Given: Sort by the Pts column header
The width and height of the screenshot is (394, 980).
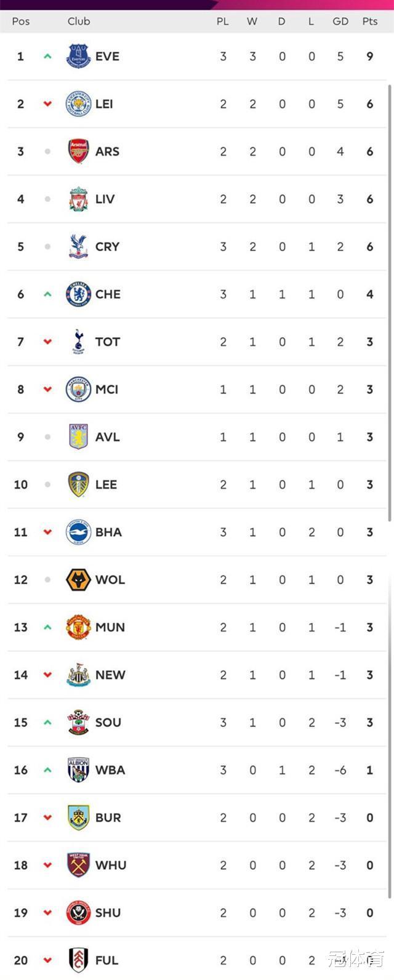Looking at the screenshot, I should click(369, 21).
